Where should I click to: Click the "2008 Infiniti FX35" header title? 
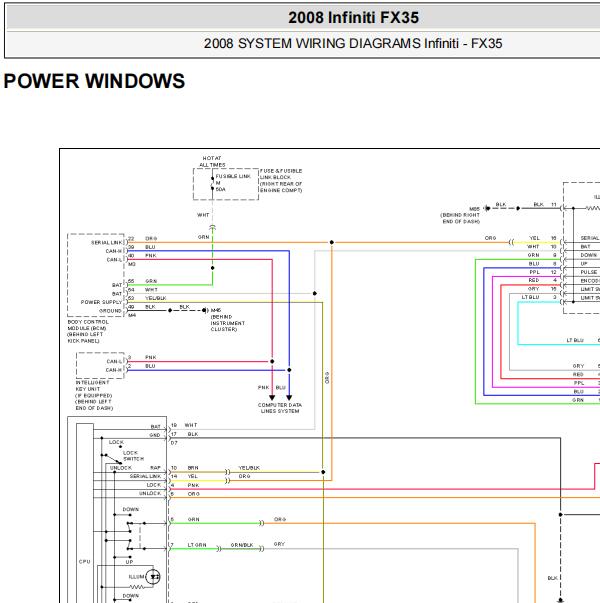click(353, 18)
